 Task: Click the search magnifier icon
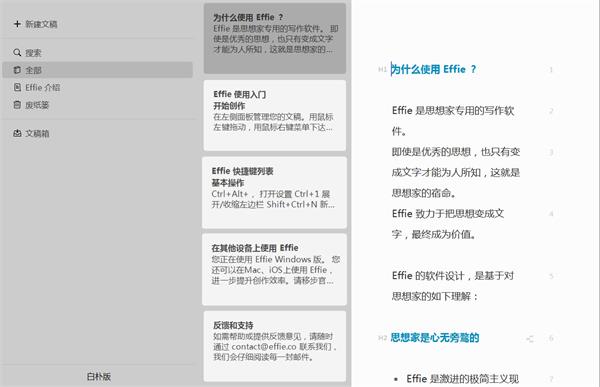point(17,52)
